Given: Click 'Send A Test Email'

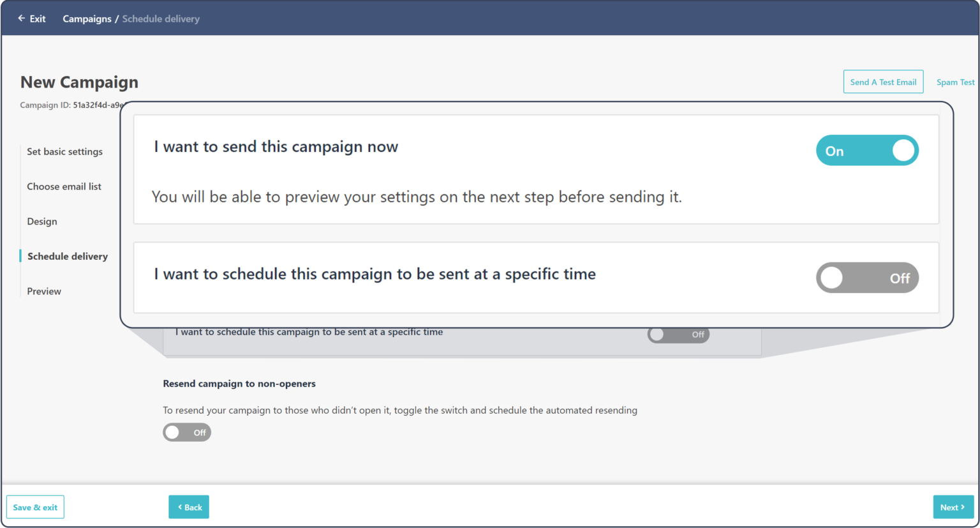Looking at the screenshot, I should [883, 82].
